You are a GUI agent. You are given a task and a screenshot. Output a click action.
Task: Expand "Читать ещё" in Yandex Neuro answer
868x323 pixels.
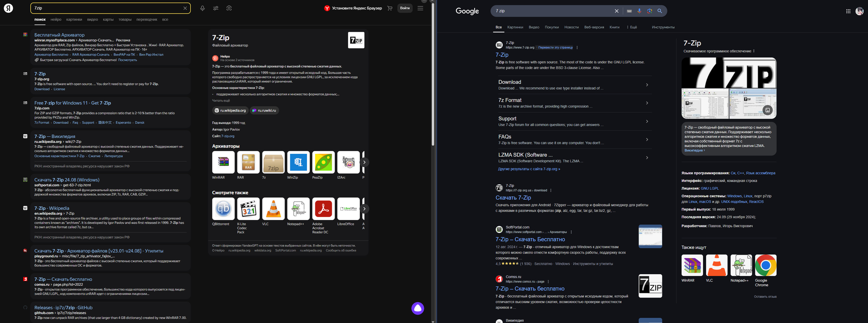(x=221, y=100)
